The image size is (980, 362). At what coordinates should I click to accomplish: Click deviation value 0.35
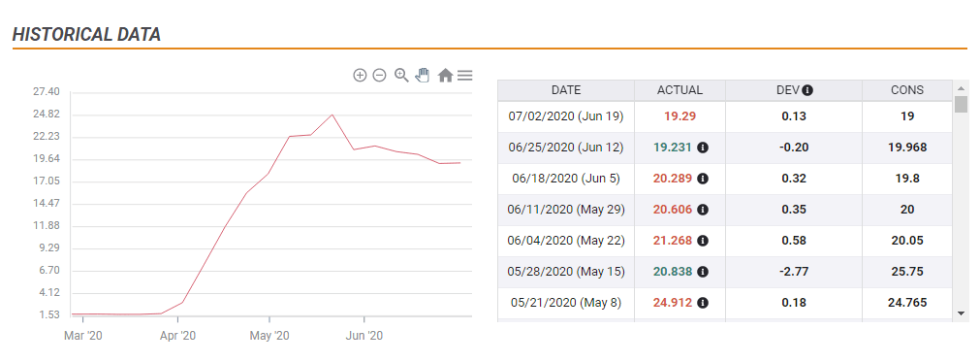tap(794, 210)
